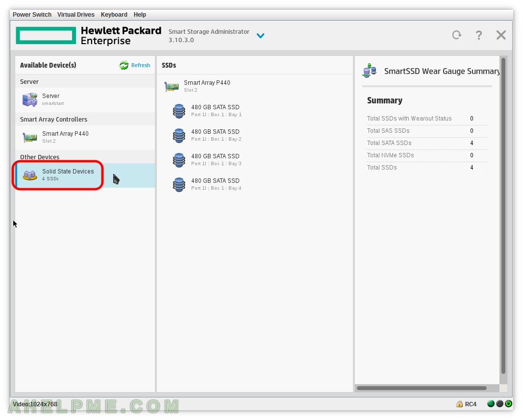The width and height of the screenshot is (523, 420).
Task: Click the SmartSSD Wear Gauge Summary title
Action: click(442, 71)
